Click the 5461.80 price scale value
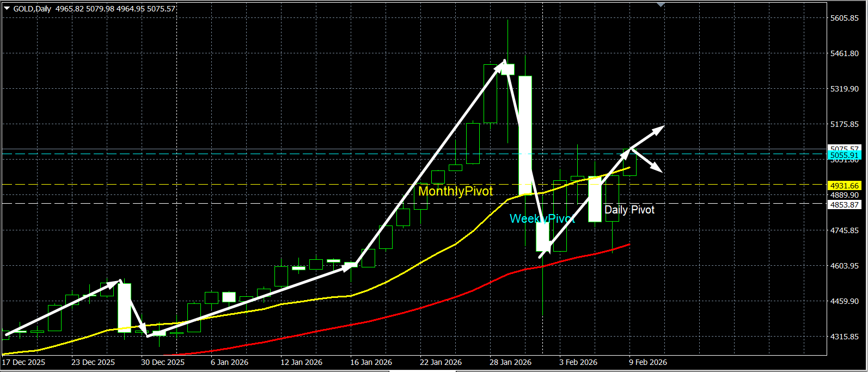 pos(845,53)
